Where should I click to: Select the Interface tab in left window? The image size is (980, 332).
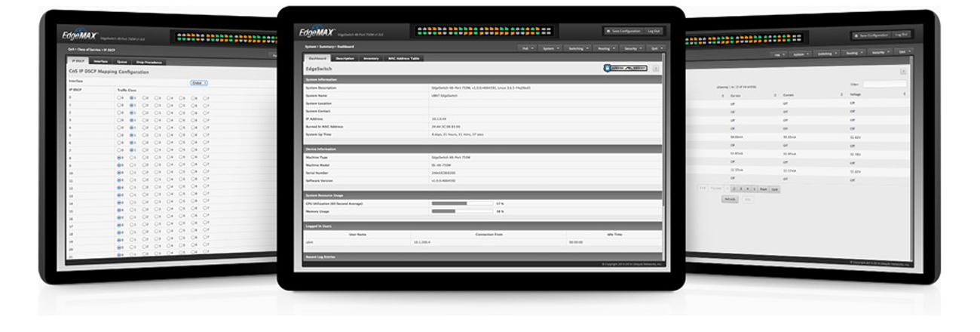(100, 62)
